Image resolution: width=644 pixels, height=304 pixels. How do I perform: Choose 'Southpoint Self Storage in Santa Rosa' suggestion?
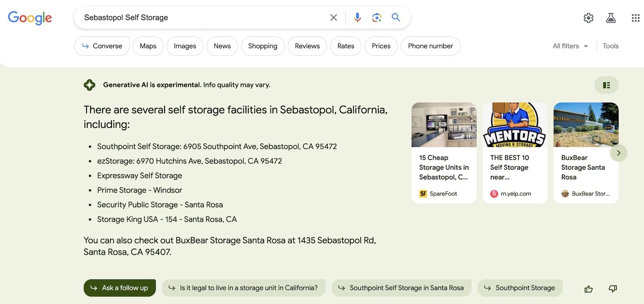[401, 288]
